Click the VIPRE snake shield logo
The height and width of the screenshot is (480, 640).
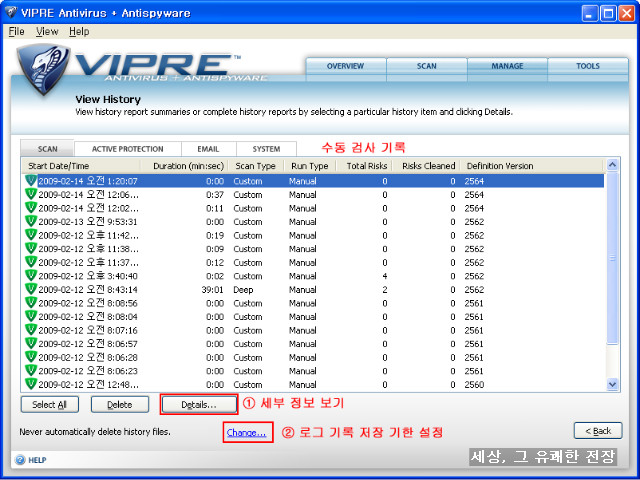43,70
